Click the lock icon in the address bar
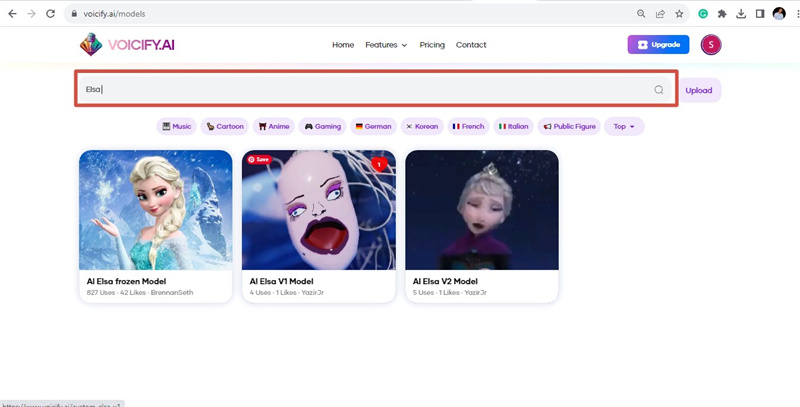The height and width of the screenshot is (407, 800). pos(75,14)
